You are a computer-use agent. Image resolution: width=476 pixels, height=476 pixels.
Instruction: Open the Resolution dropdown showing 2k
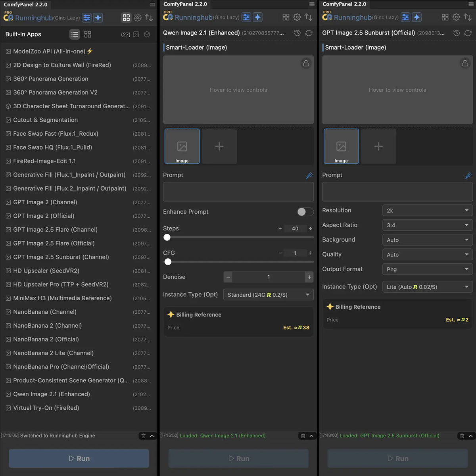[428, 211]
